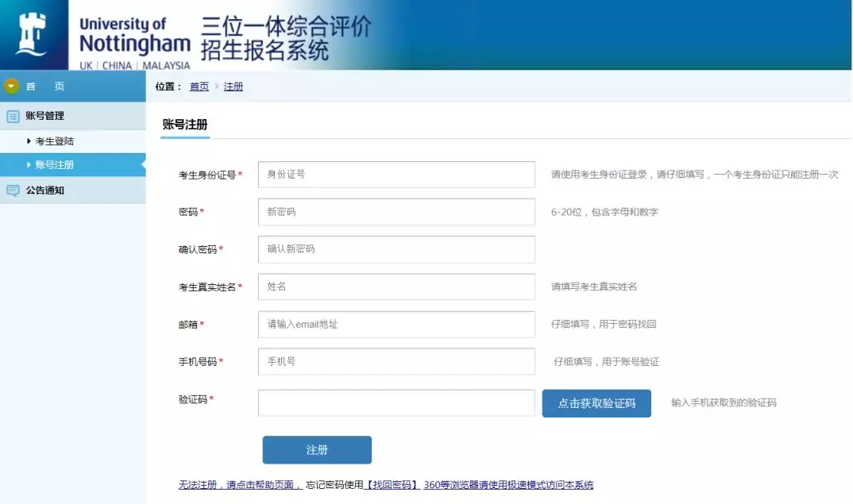
Task: Select 账号注册 in the sidebar menu
Action: tap(55, 165)
